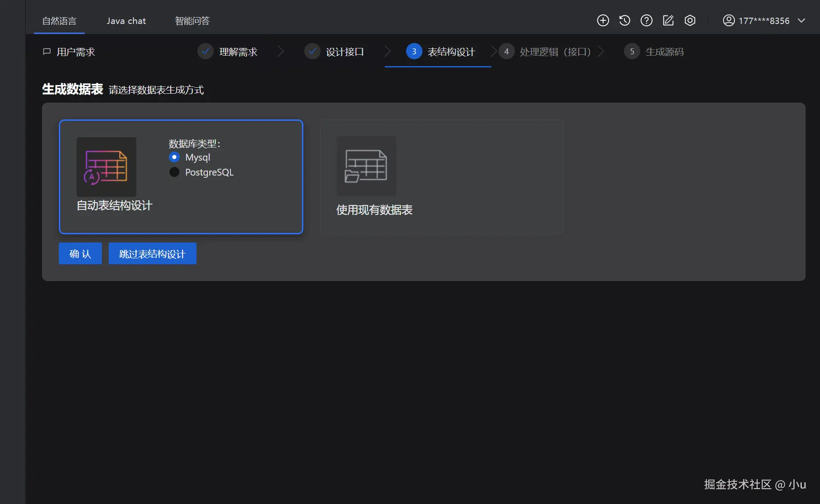
Task: Switch to the 自然语言 tab
Action: pos(59,21)
